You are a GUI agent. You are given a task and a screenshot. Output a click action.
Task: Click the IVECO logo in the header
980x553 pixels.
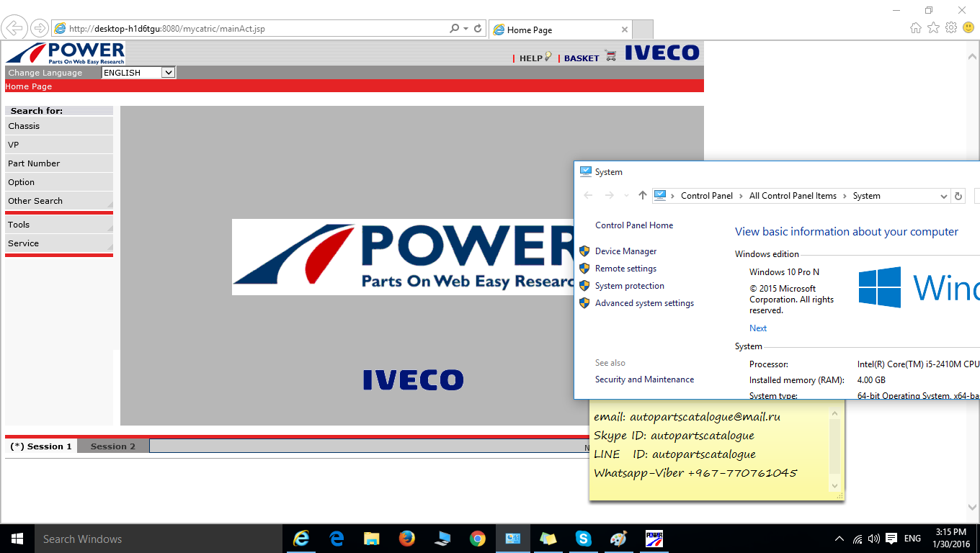pyautogui.click(x=662, y=53)
